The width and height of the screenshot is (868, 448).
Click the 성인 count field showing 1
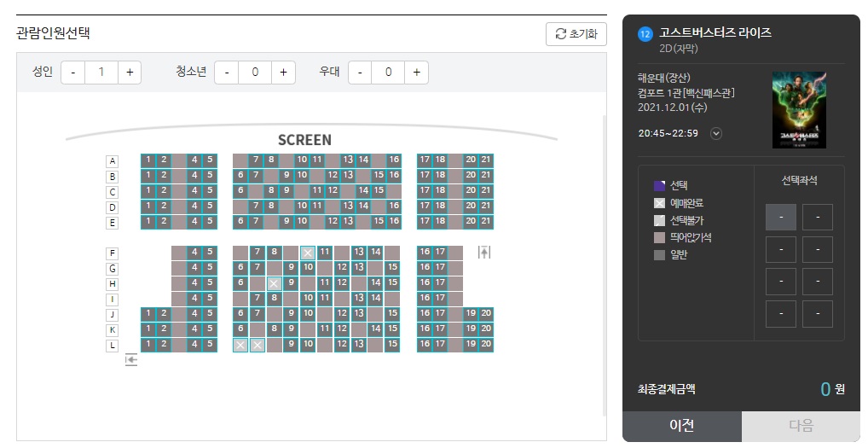[101, 73]
